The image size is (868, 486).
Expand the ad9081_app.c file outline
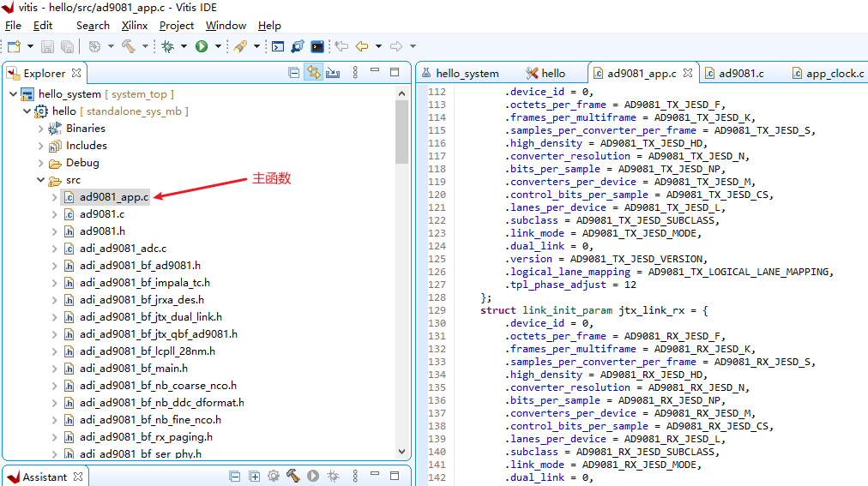54,197
